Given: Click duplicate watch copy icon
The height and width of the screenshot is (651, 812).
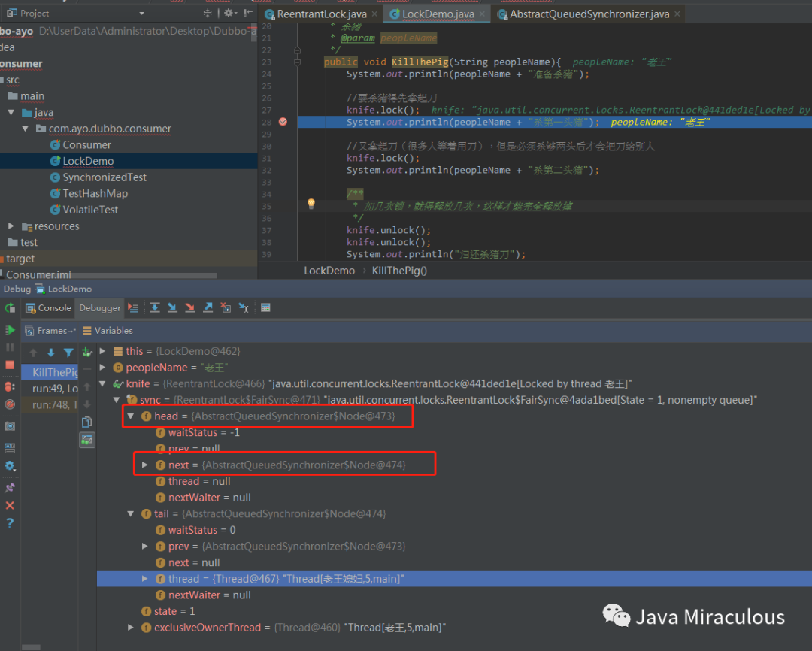Looking at the screenshot, I should tap(87, 422).
